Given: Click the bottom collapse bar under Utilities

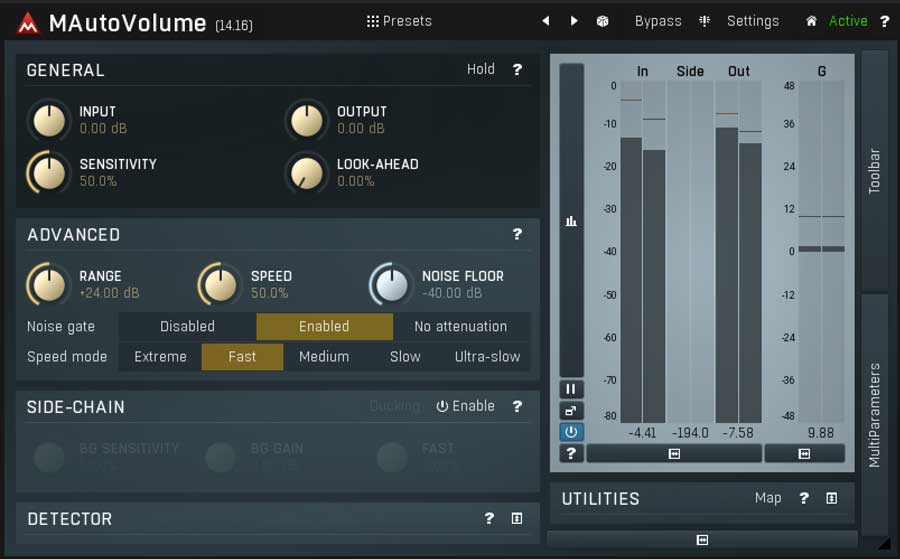Looking at the screenshot, I should [703, 539].
